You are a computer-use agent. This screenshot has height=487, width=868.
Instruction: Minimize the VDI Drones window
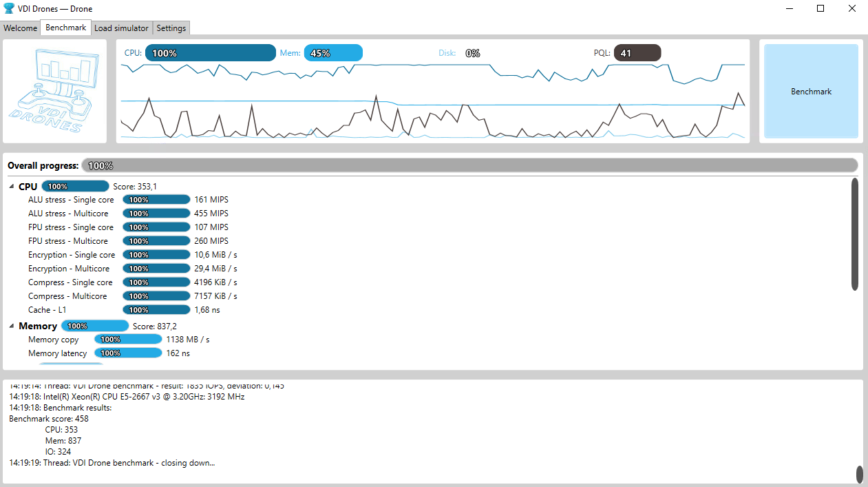pos(789,8)
